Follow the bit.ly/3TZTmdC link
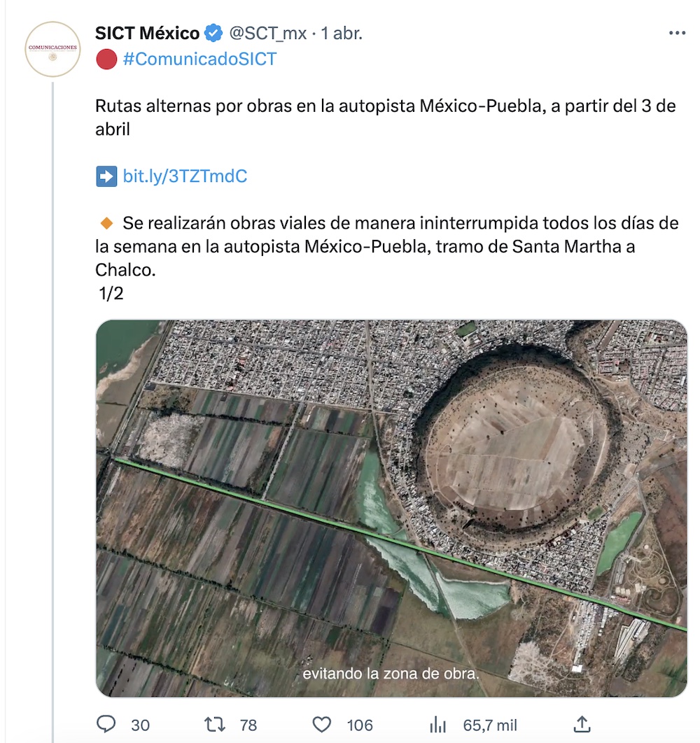The height and width of the screenshot is (743, 700). (x=185, y=176)
